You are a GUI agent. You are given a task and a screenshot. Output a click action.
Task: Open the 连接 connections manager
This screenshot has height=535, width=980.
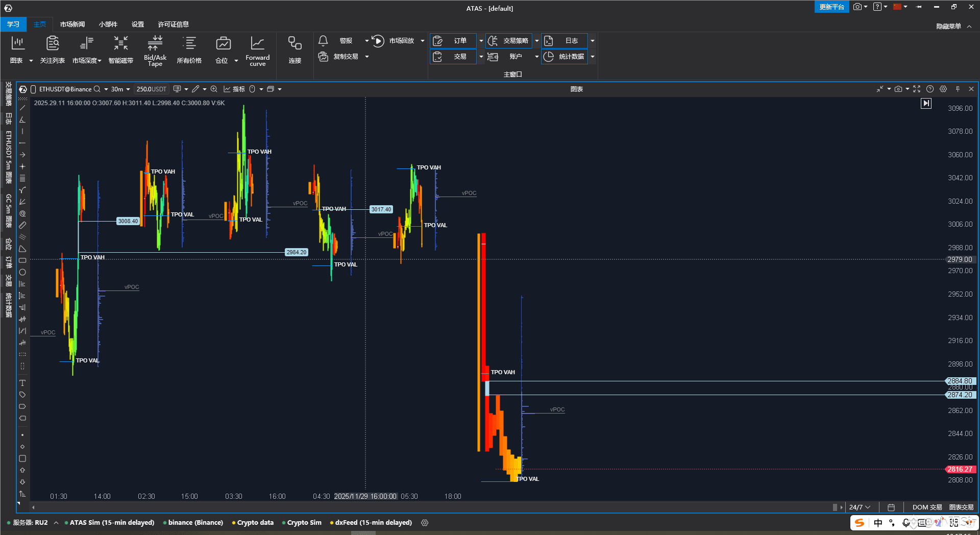click(295, 50)
